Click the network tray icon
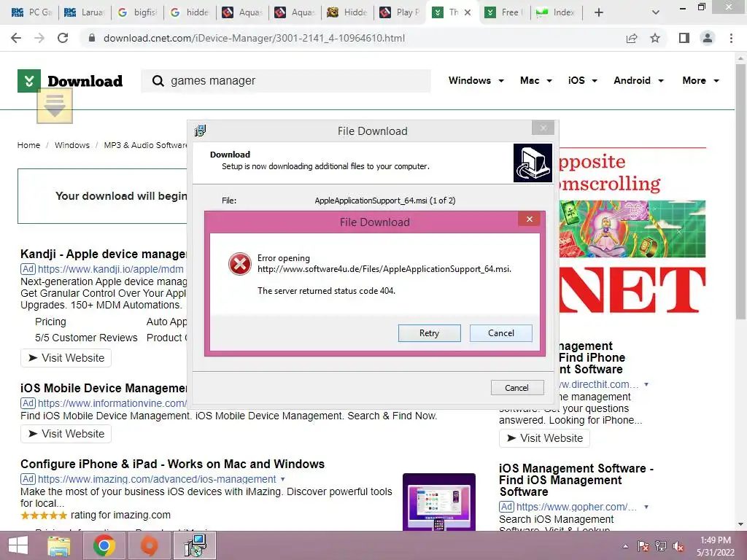The height and width of the screenshot is (560, 747). pos(661,546)
